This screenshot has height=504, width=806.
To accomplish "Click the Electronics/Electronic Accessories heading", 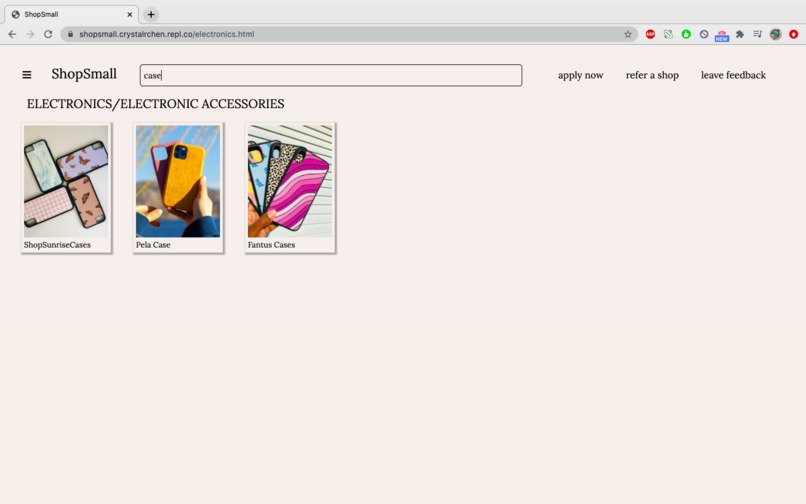I will click(155, 104).
